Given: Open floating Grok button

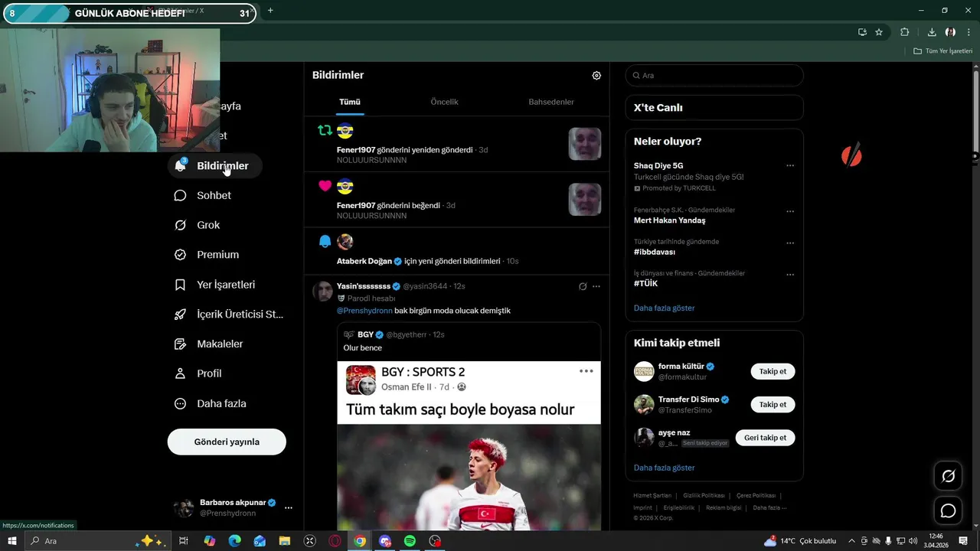Looking at the screenshot, I should (948, 476).
